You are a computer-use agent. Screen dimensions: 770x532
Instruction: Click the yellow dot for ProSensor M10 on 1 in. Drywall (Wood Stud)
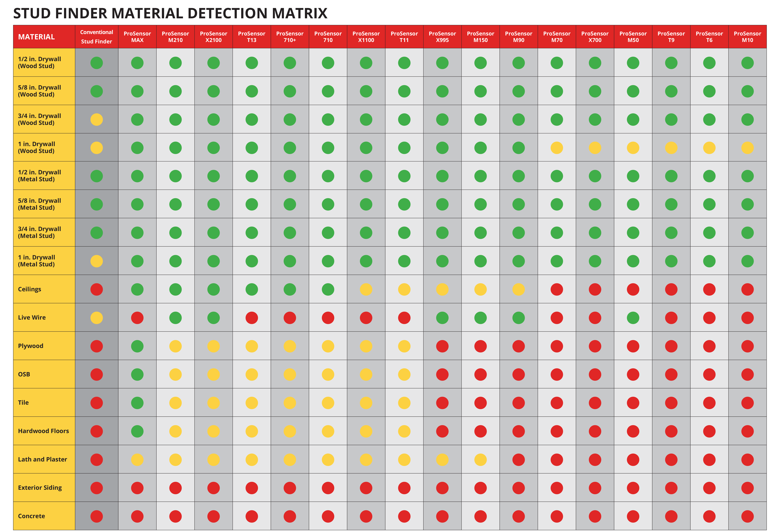coord(747,148)
